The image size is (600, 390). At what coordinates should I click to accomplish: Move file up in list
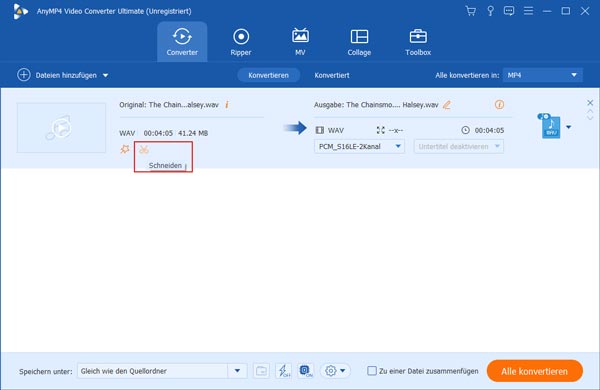pos(590,112)
